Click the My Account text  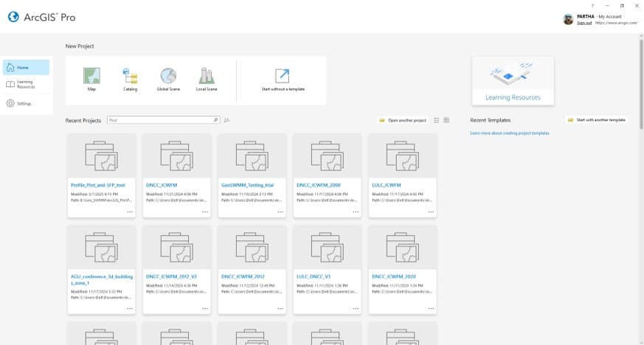pyautogui.click(x=610, y=16)
